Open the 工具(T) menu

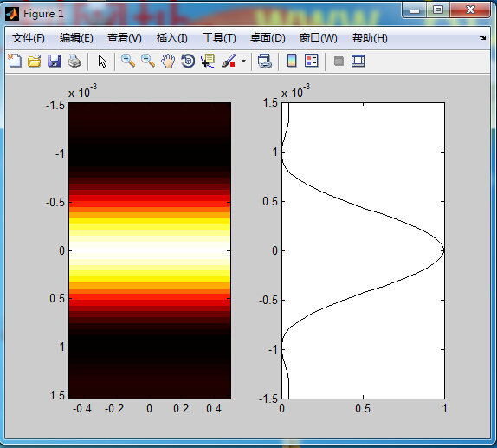[x=219, y=38]
